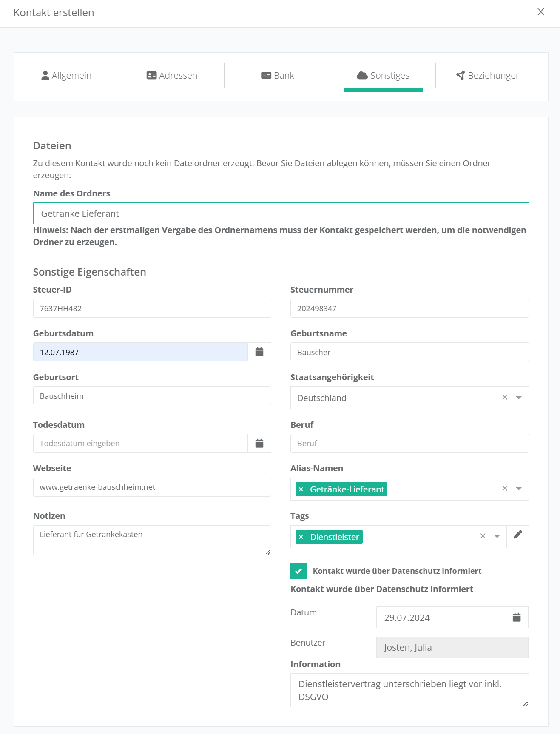Go to the Bank tab
The height and width of the screenshot is (734, 560).
click(277, 76)
